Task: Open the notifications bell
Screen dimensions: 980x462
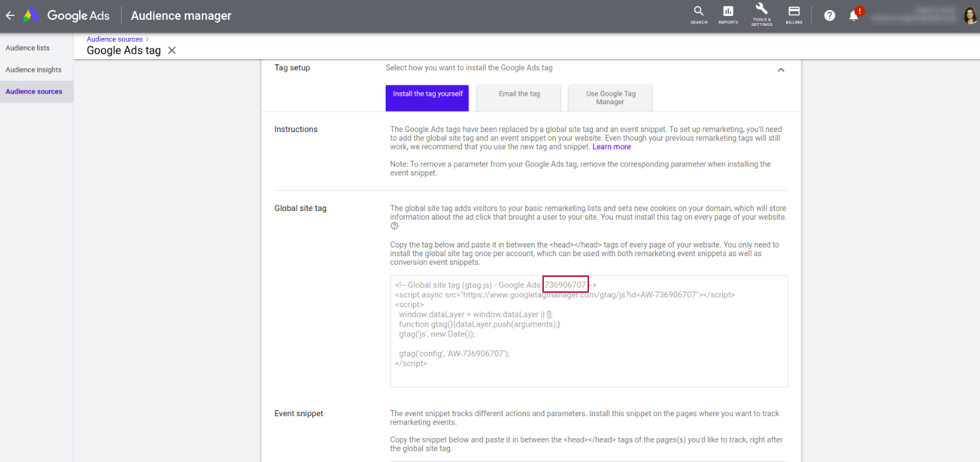Action: pyautogui.click(x=854, y=15)
